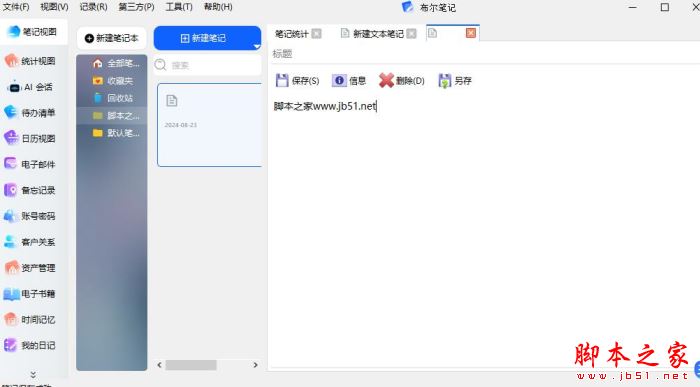
Task: Open the 笔记视图 sidebar item
Action: [x=34, y=32]
